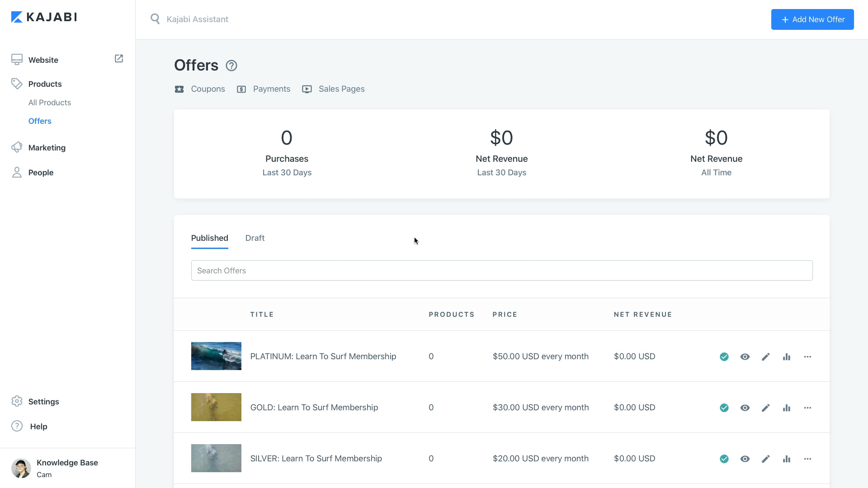Open more options menu for PLATINUM offer
This screenshot has width=868, height=488.
[x=807, y=357]
